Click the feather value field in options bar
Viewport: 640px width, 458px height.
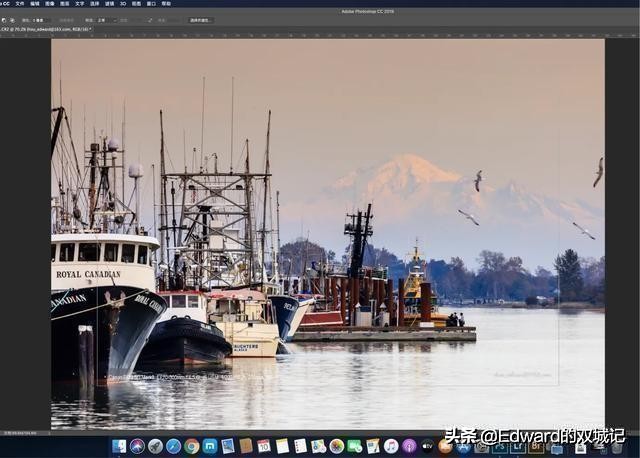tap(39, 20)
